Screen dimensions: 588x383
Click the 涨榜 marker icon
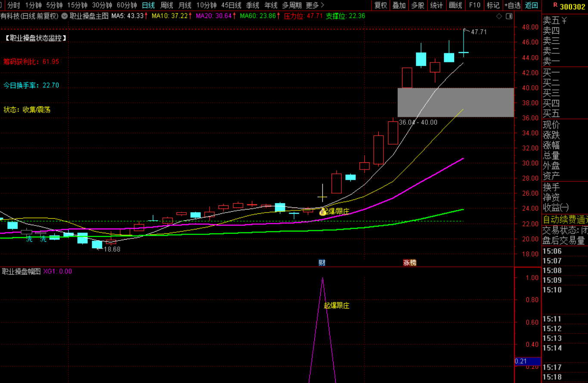tap(410, 263)
